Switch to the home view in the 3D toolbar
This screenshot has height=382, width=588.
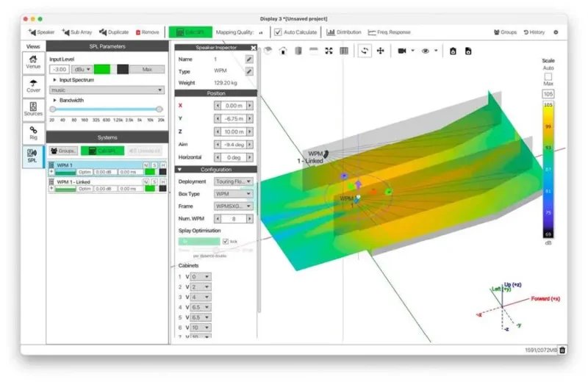pyautogui.click(x=283, y=51)
